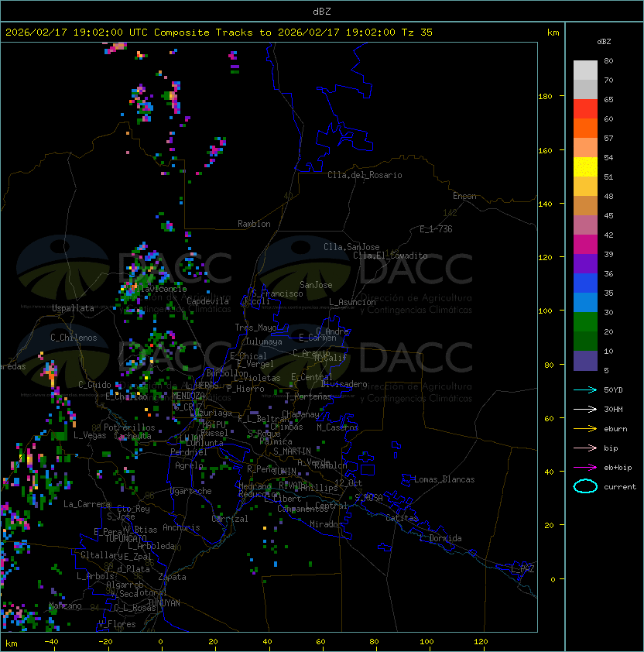Click the 120 km horizontal axis tick
Image resolution: width=644 pixels, height=652 pixels.
(x=481, y=642)
